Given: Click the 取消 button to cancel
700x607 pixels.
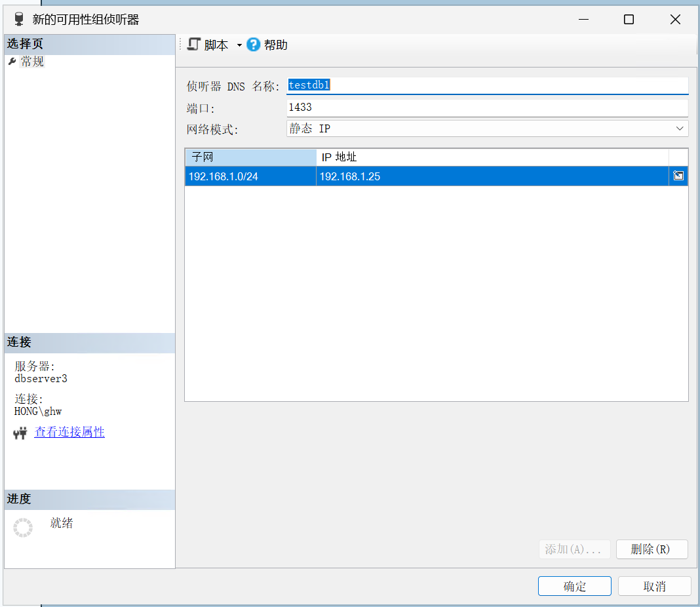Looking at the screenshot, I should pyautogui.click(x=654, y=586).
